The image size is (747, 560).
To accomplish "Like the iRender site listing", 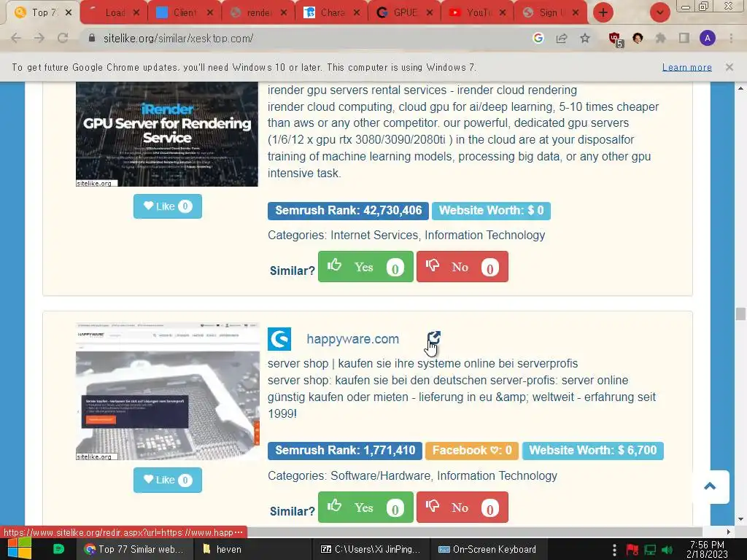I will (168, 206).
